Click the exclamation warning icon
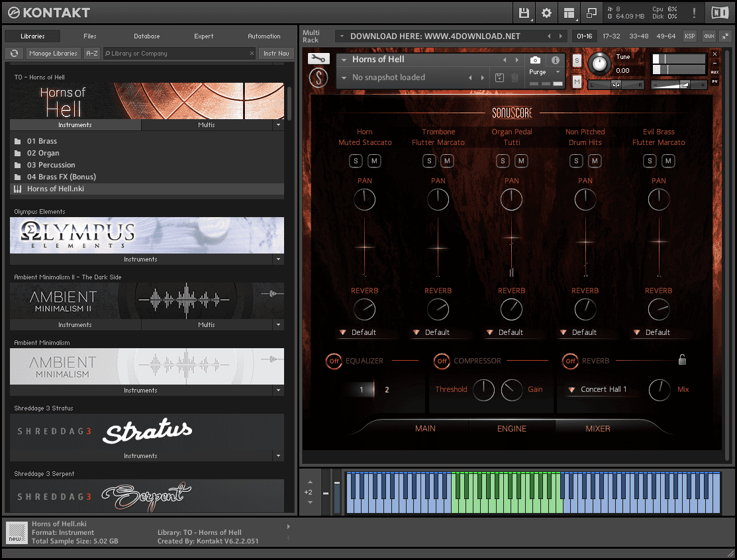The image size is (737, 560). (x=694, y=13)
